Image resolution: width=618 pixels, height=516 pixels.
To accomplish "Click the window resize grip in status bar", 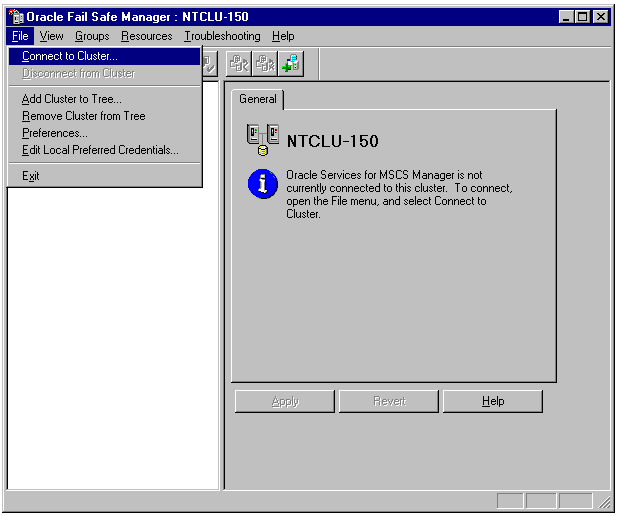I will tap(604, 501).
